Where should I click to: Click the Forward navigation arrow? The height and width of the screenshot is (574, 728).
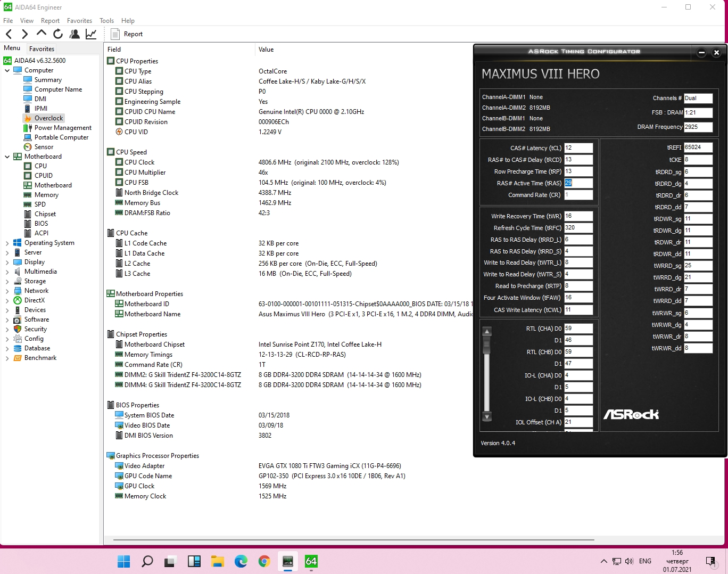[24, 34]
